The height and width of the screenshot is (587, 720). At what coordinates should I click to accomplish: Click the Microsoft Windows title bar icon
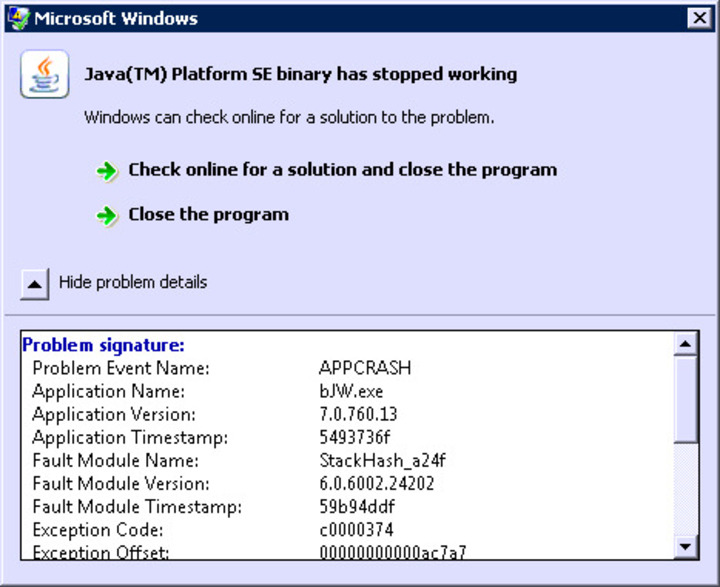tap(18, 18)
